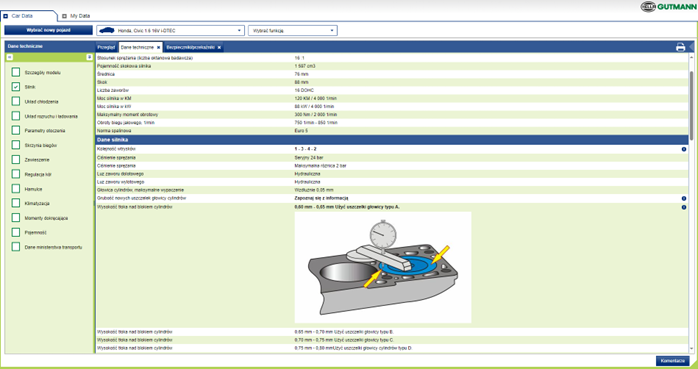Viewport: 698px width, 369px height.
Task: Click the Średnica row label
Action: tap(106, 74)
